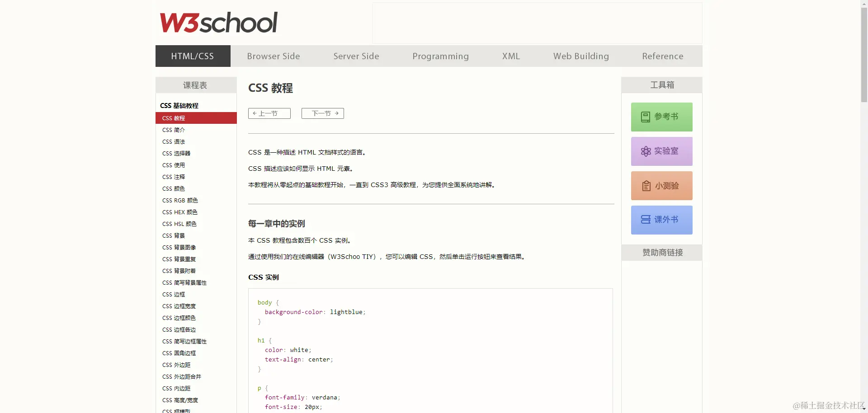Switch to Server Side tab
Viewport: 868px width, 413px height.
(x=356, y=56)
